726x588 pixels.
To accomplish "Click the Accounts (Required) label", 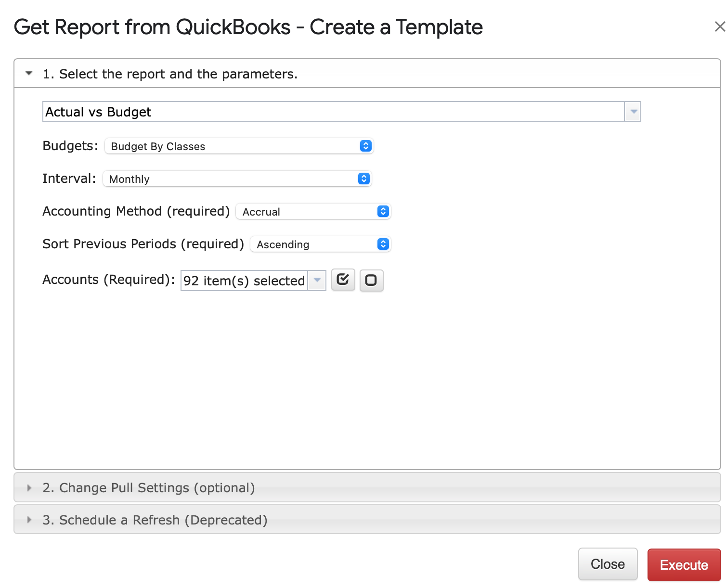I will pyautogui.click(x=109, y=280).
